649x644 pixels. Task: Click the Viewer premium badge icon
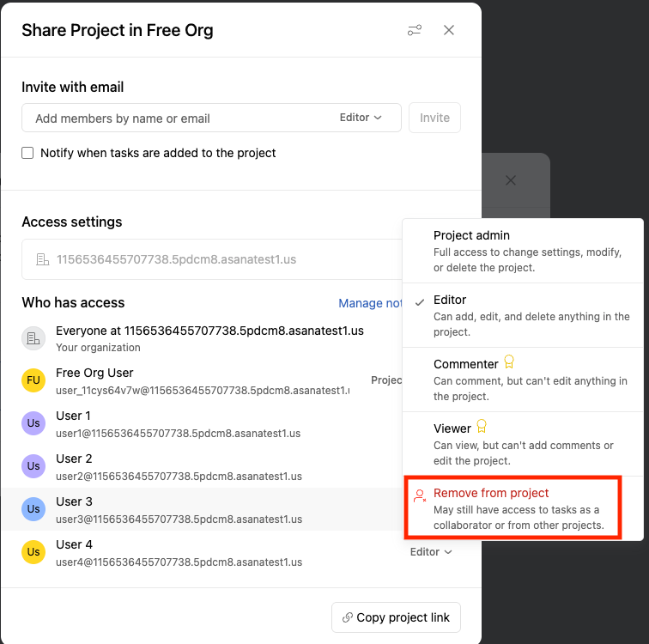click(x=482, y=426)
